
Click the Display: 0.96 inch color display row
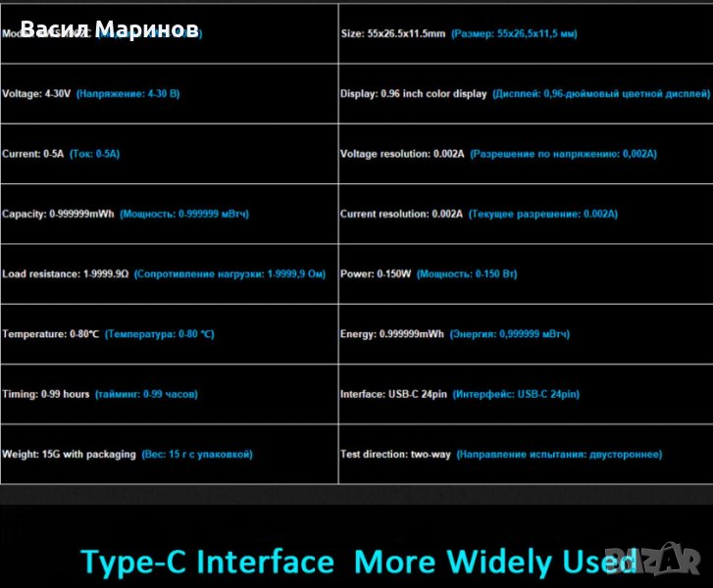pos(524,94)
